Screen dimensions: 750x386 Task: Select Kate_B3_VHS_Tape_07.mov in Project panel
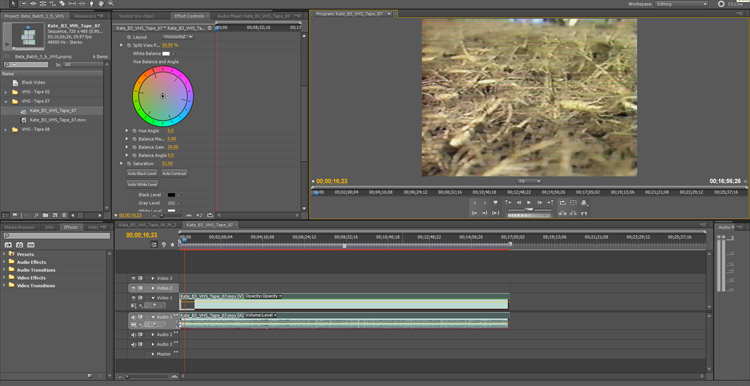[x=57, y=120]
